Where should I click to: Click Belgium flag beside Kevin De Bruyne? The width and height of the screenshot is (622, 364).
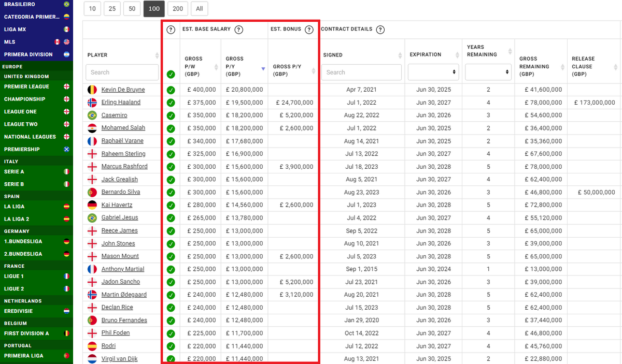(x=92, y=90)
